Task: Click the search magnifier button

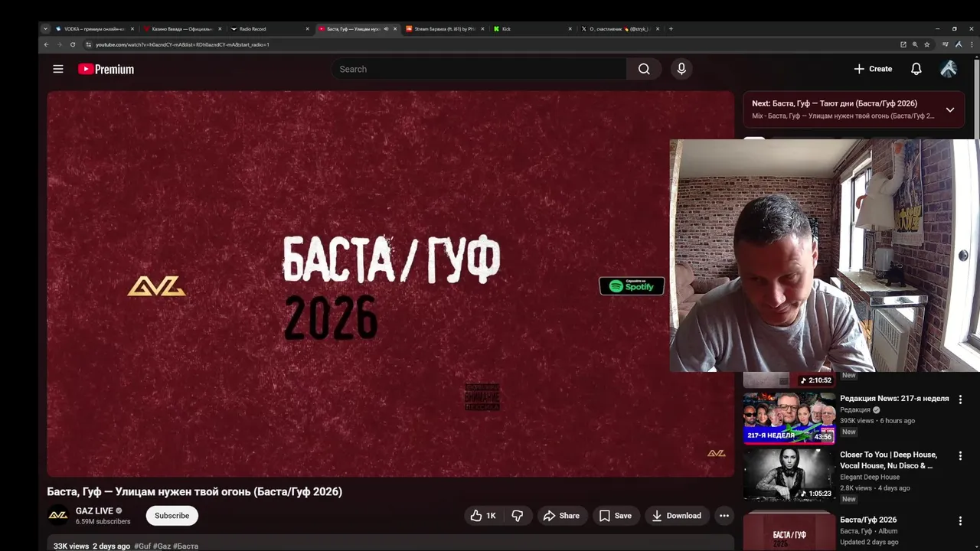Action: pyautogui.click(x=644, y=69)
